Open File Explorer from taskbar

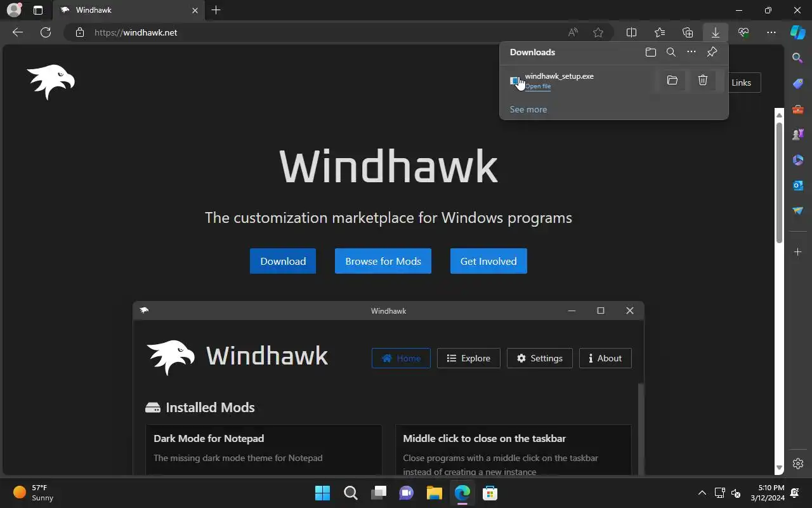(434, 493)
